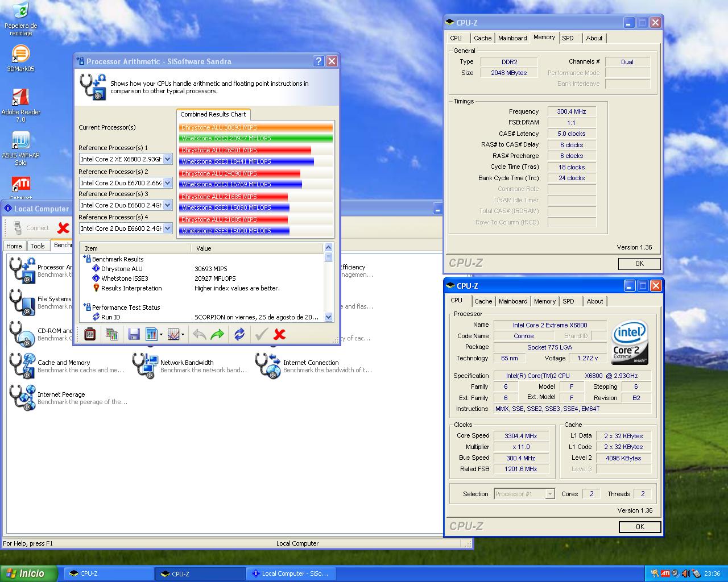
Task: Open the Memory tab in the CPU-Z processor window
Action: [x=545, y=301]
